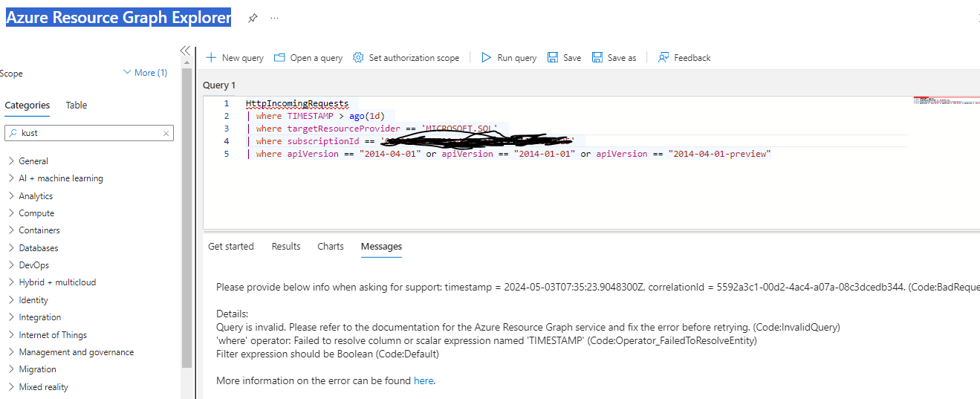
Task: Open the Get started tab
Action: 231,247
